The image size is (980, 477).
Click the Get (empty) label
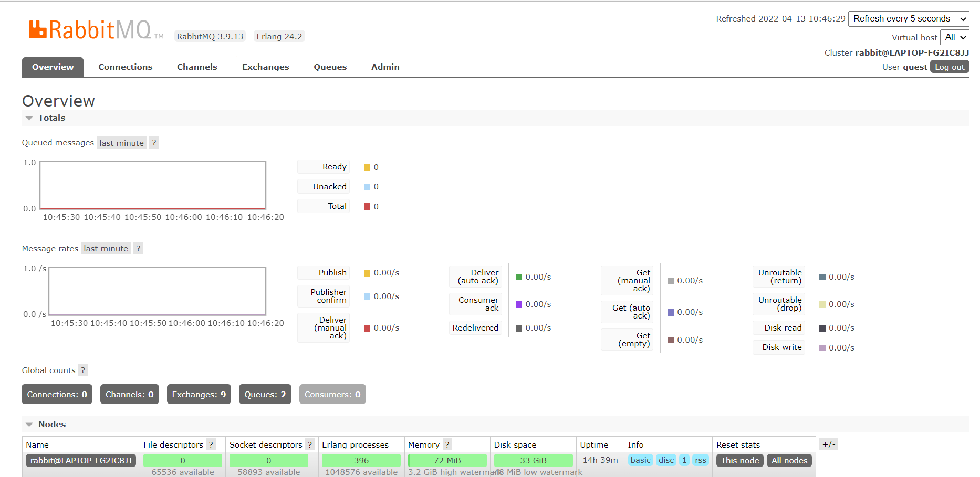coord(627,340)
